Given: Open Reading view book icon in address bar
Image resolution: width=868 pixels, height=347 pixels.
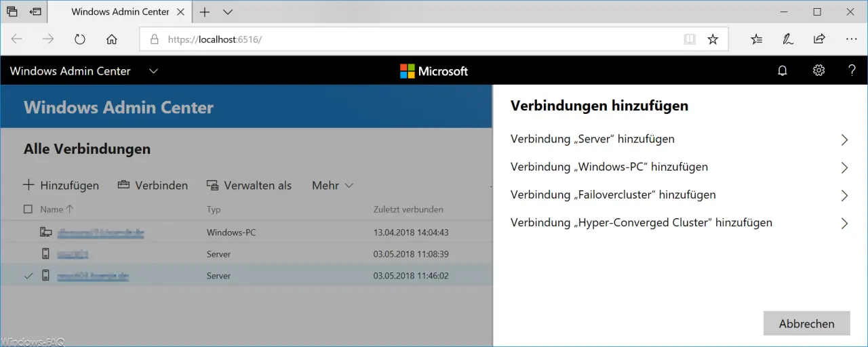Looking at the screenshot, I should pos(690,39).
